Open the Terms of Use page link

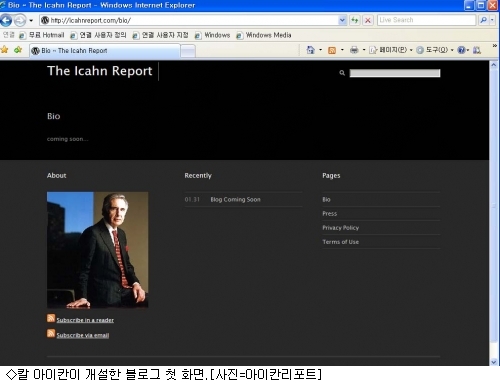click(340, 242)
